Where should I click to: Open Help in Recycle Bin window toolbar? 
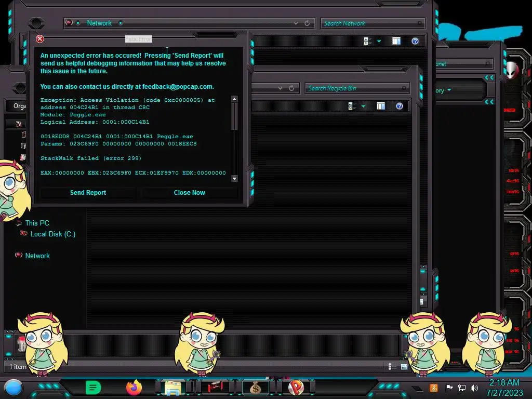click(x=400, y=106)
